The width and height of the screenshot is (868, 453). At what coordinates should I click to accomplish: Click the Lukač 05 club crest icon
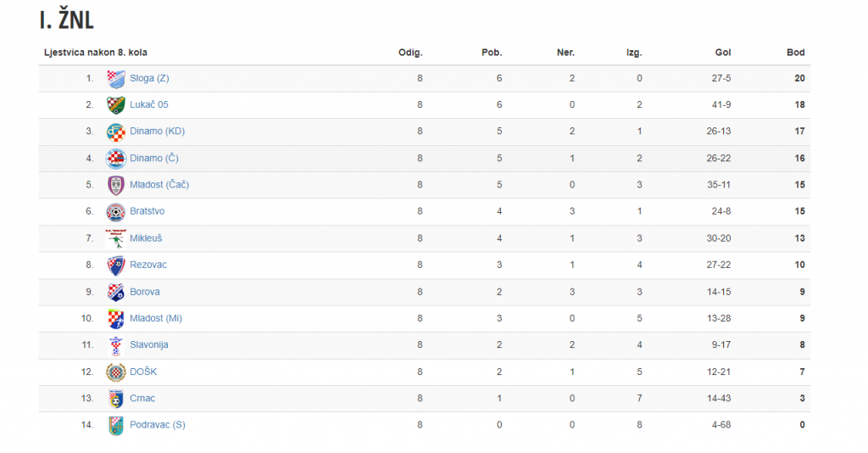(115, 104)
